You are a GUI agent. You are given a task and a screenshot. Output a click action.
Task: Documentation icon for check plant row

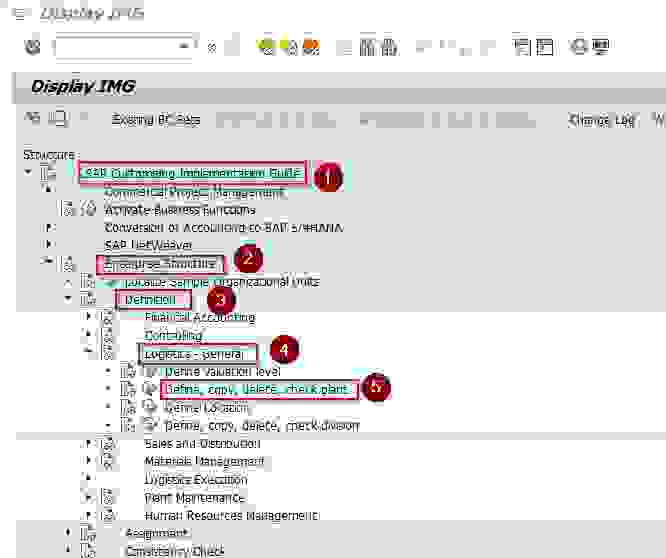[x=128, y=389]
